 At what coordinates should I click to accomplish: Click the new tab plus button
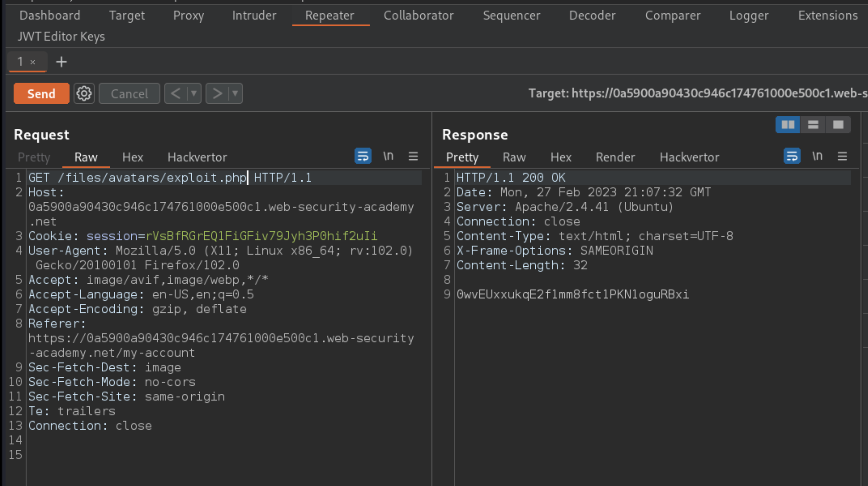[61, 61]
